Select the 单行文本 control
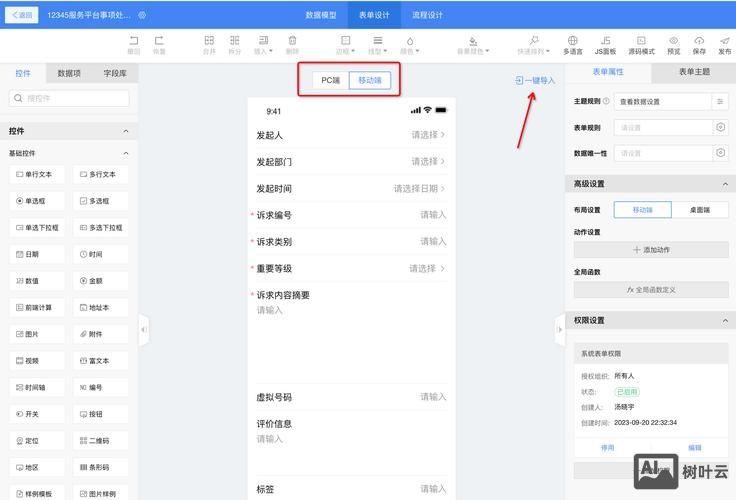The width and height of the screenshot is (736, 500). (37, 174)
